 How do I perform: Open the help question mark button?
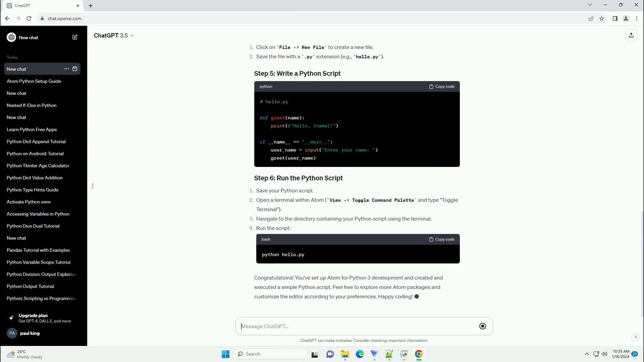635,337
